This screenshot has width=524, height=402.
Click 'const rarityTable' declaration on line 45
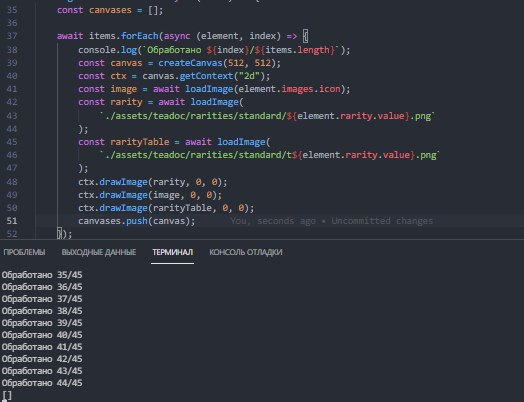[x=124, y=142]
